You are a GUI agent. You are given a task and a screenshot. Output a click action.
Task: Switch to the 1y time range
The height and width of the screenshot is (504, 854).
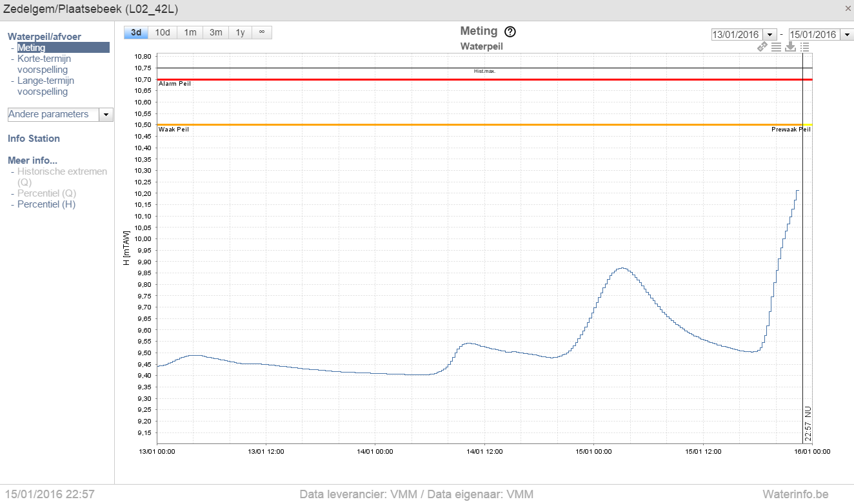point(240,32)
